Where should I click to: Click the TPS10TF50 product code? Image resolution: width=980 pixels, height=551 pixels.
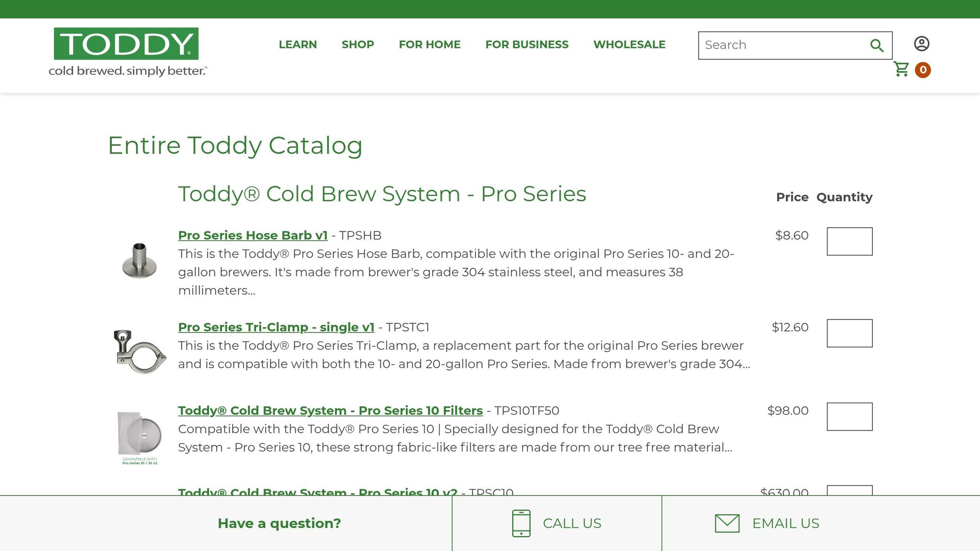point(527,410)
